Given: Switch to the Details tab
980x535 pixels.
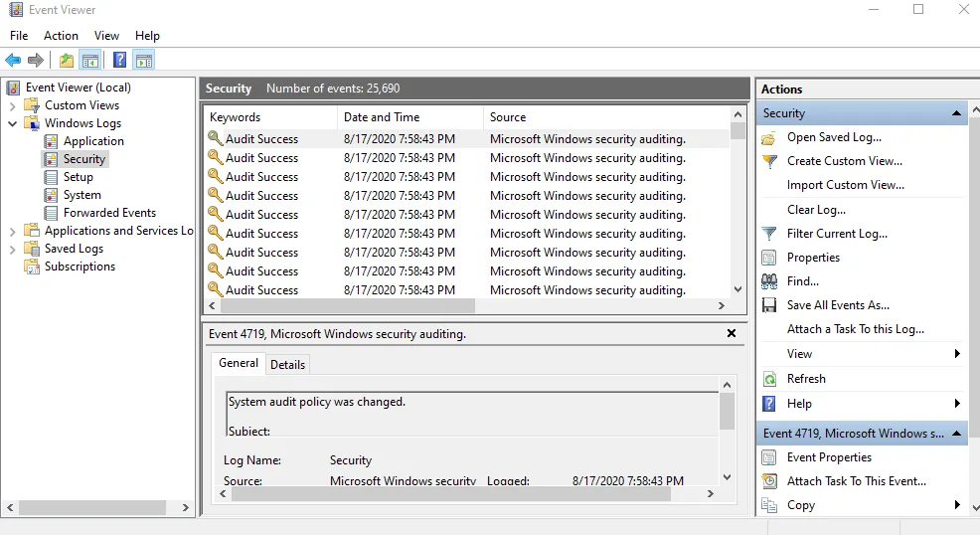Looking at the screenshot, I should pos(287,364).
